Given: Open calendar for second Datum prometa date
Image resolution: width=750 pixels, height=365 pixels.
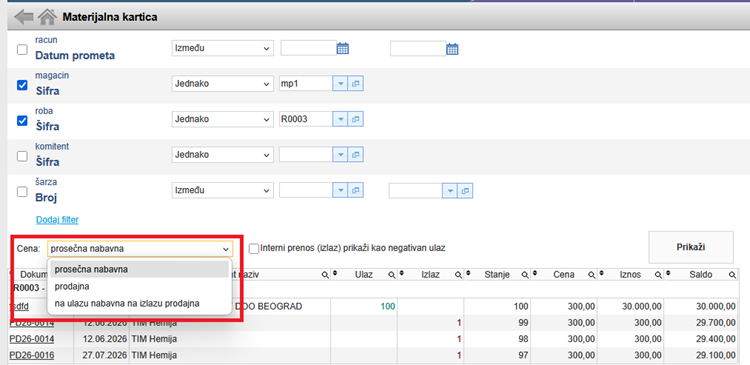Looking at the screenshot, I should coord(452,49).
